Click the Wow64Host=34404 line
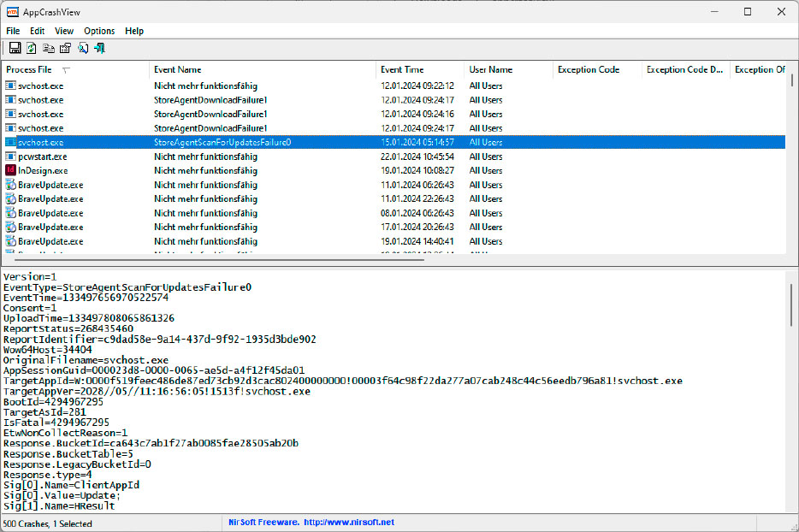799x532 pixels. pos(47,350)
